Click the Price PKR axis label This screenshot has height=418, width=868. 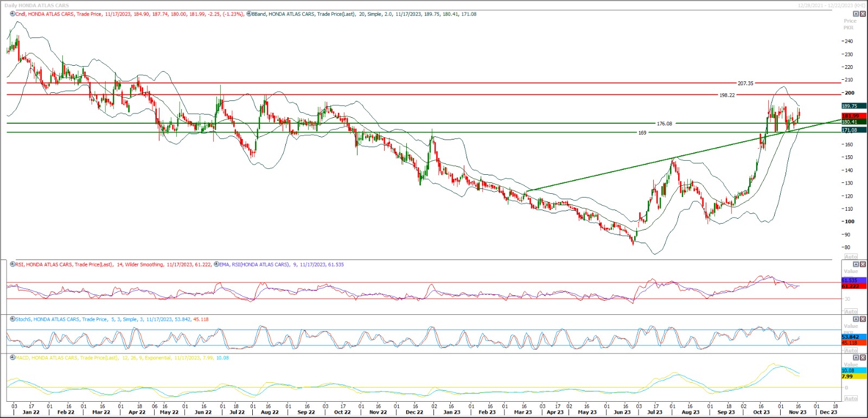[x=850, y=24]
